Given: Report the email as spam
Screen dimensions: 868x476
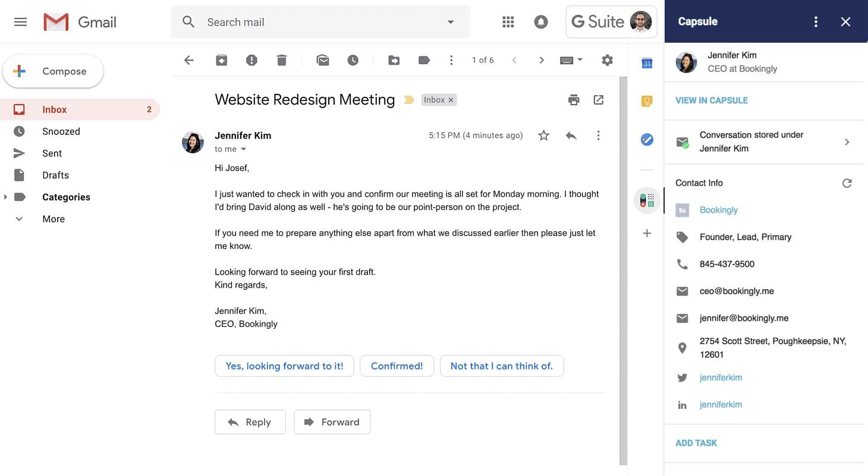Looking at the screenshot, I should pos(251,59).
